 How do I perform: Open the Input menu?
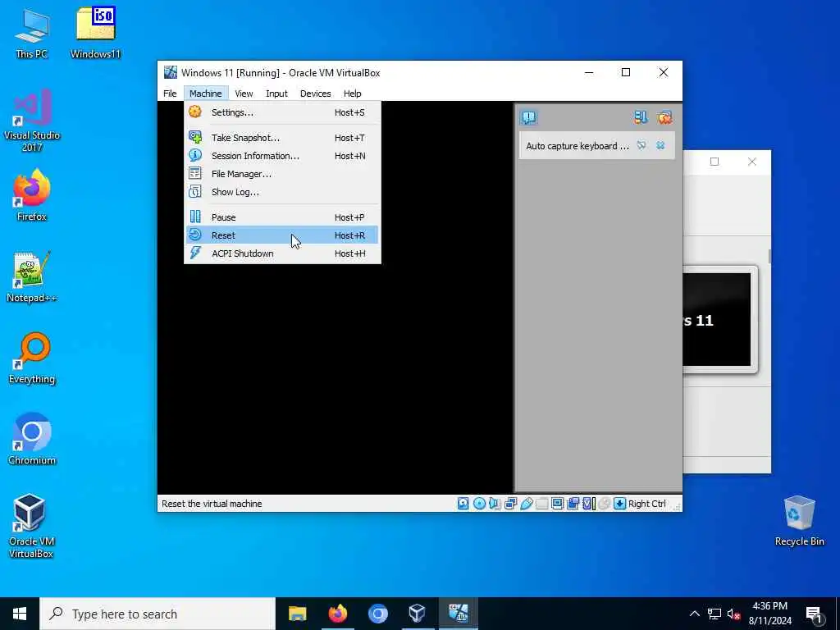coord(276,94)
